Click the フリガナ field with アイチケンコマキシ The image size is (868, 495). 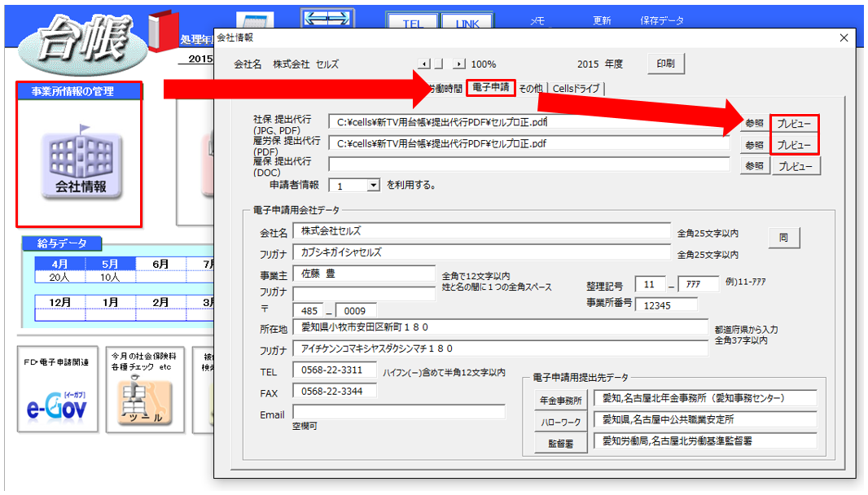pos(501,348)
